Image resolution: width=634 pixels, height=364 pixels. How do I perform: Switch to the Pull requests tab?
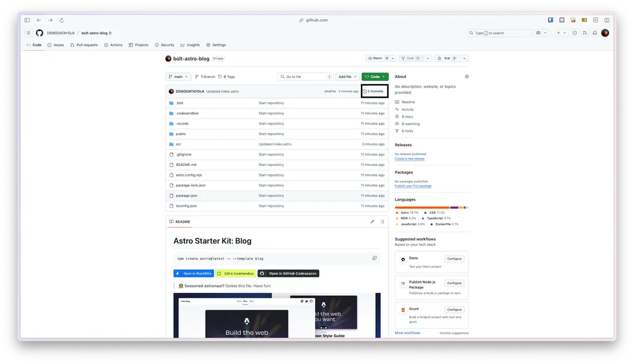[x=84, y=45]
